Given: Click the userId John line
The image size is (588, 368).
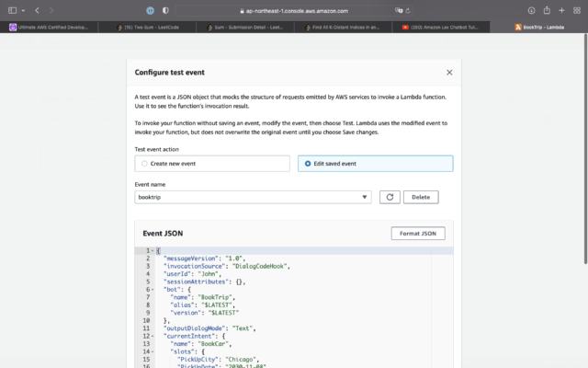Looking at the screenshot, I should pos(192,274).
